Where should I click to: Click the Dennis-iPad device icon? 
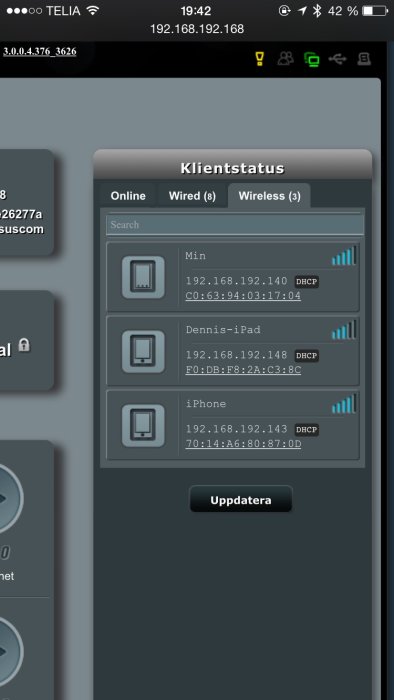[x=143, y=351]
